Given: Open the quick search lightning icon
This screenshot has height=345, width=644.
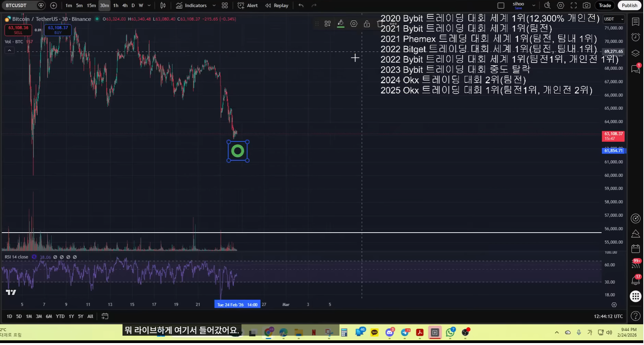Looking at the screenshot, I should click(x=548, y=5).
